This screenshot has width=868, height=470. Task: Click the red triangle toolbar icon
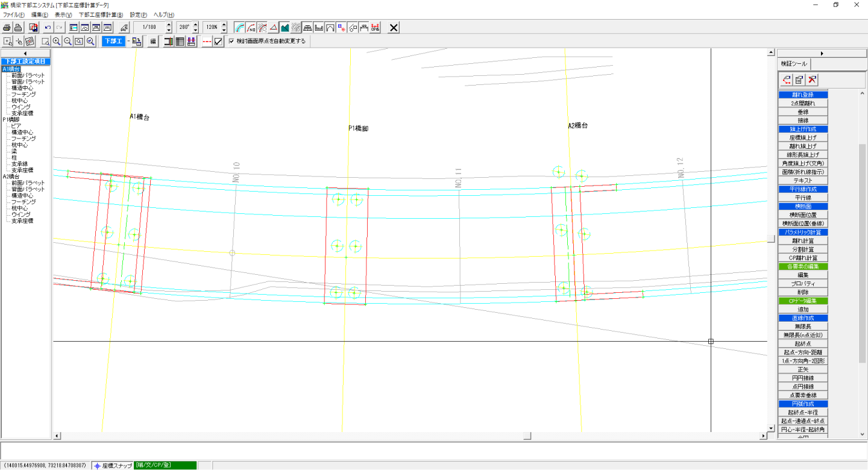coord(273,28)
